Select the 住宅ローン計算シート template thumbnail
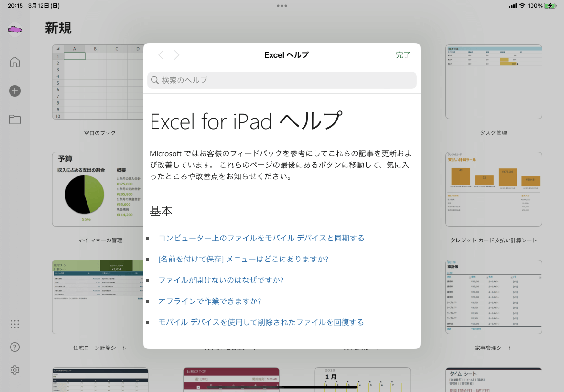This screenshot has height=392, width=564. click(98, 297)
